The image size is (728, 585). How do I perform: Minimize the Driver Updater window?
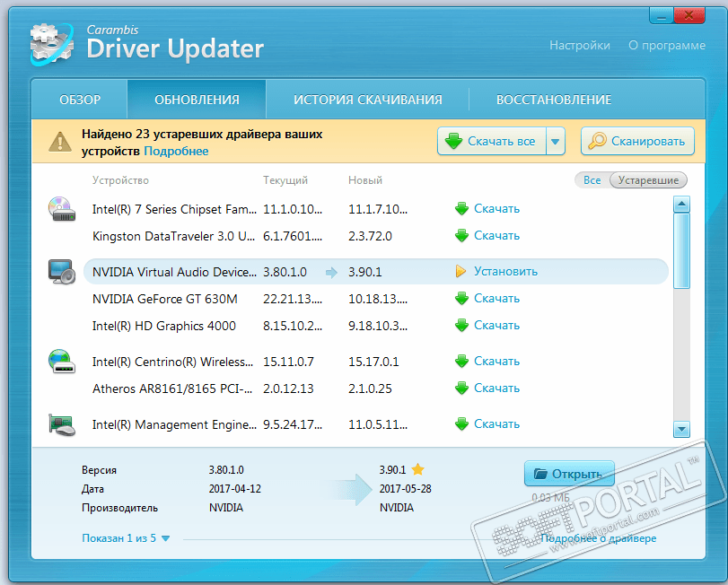click(662, 15)
